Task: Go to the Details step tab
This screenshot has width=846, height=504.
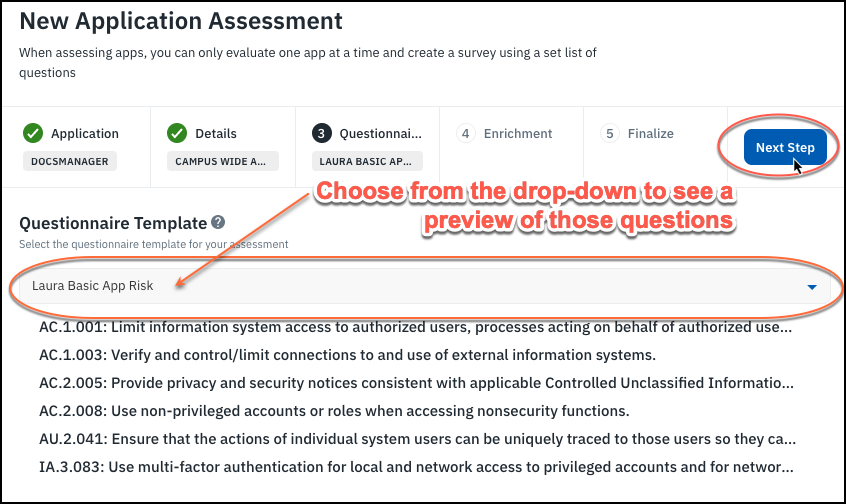Action: (216, 133)
